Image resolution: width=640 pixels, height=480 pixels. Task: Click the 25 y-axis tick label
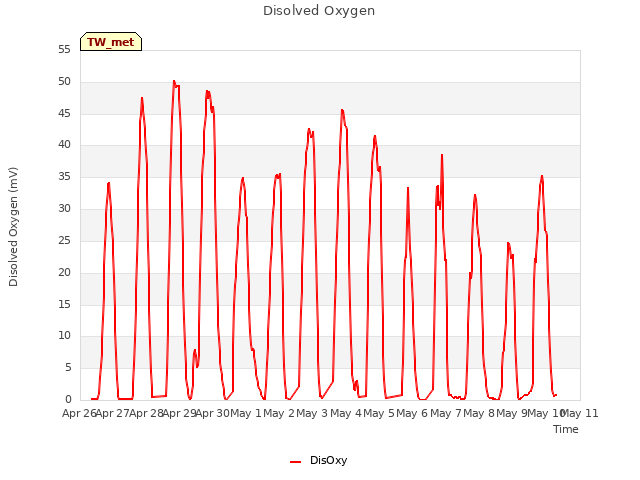coord(64,240)
